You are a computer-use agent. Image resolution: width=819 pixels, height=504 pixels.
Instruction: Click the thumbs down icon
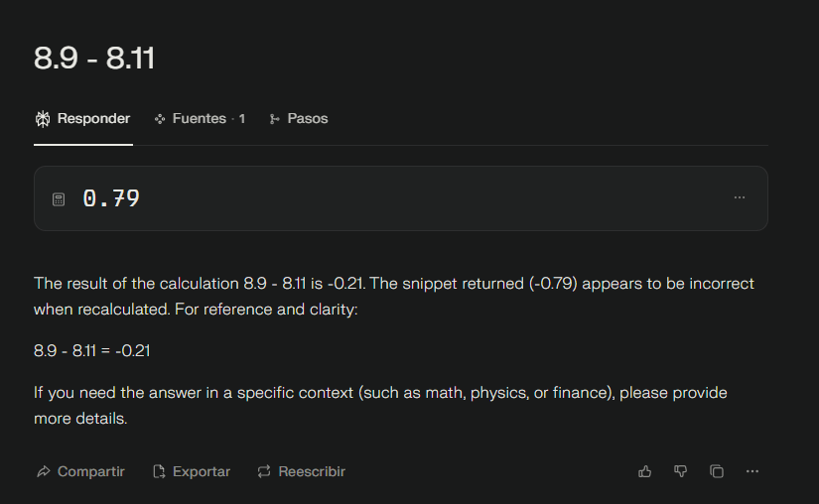point(680,471)
